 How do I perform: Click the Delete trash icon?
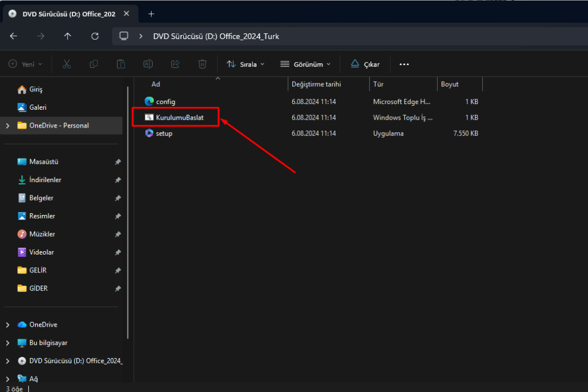click(x=202, y=64)
